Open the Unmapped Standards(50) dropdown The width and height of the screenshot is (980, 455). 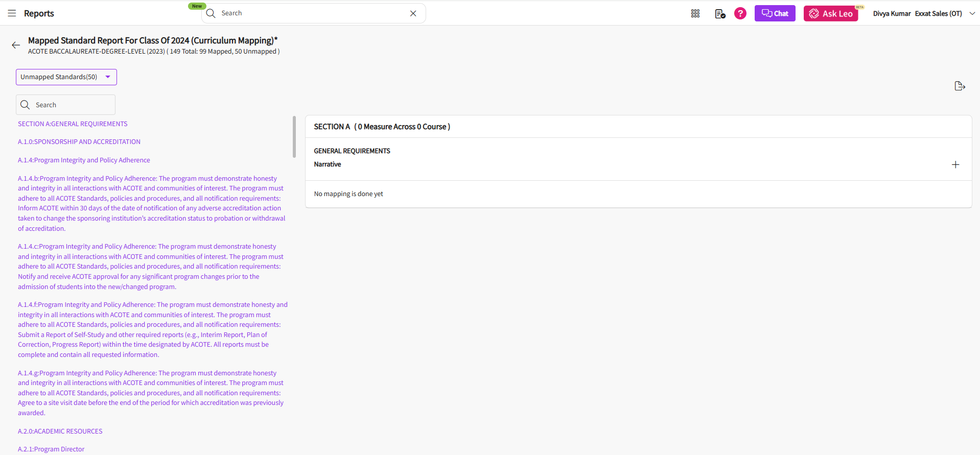point(66,77)
